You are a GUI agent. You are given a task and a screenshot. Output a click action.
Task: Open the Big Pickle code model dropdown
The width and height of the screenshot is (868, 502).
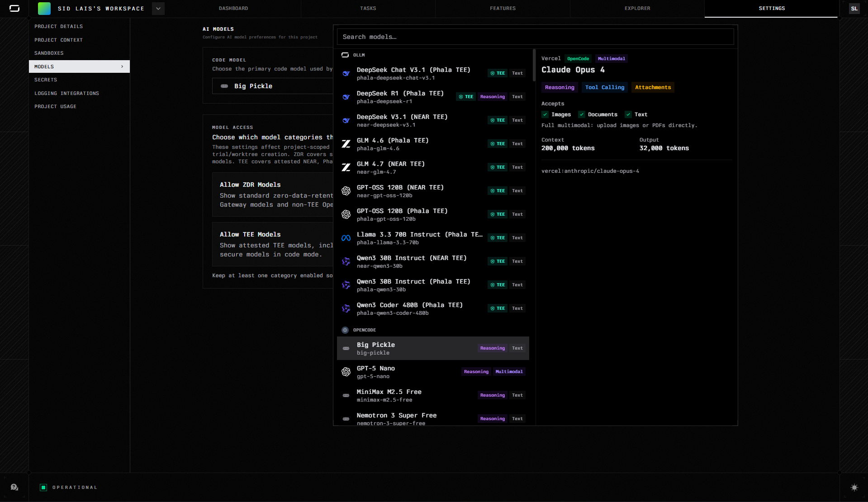pyautogui.click(x=273, y=86)
